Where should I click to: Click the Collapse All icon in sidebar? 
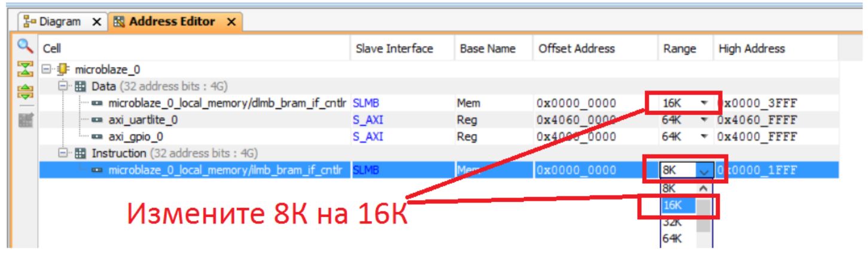[x=24, y=69]
